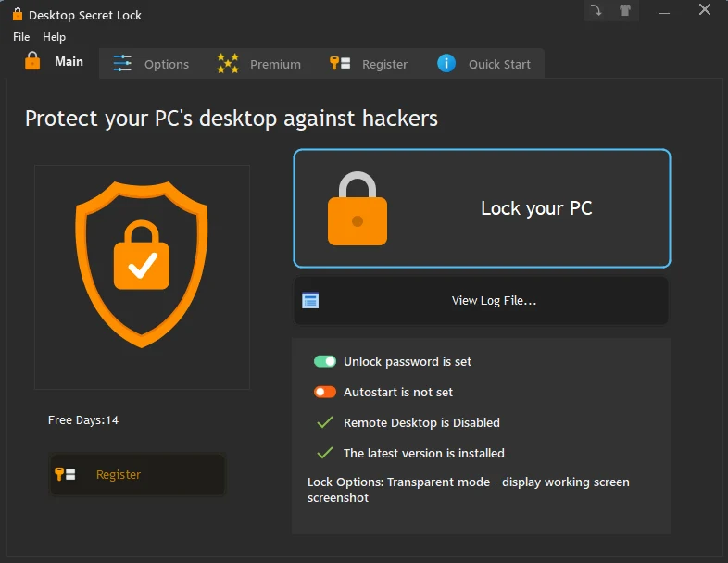Click the Autostart is not set label
Screen dimensions: 728x563
coord(398,393)
